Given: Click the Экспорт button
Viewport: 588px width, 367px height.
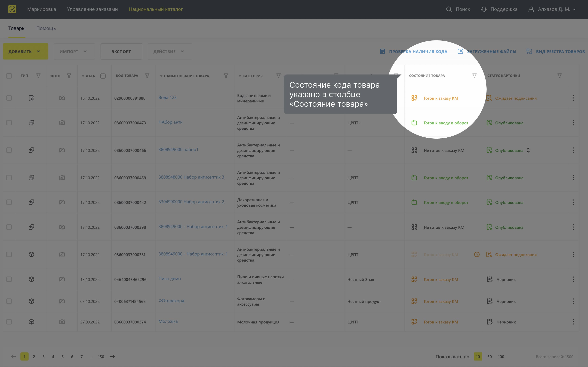Looking at the screenshot, I should [x=121, y=52].
